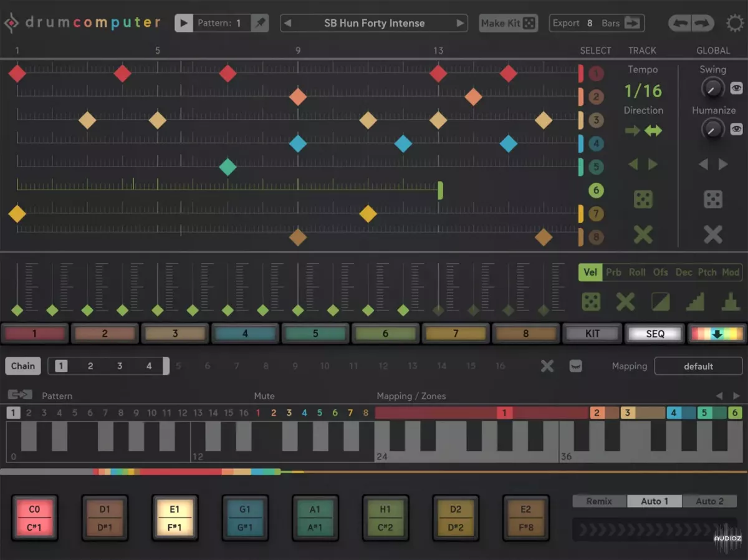Randomize step velocities with the dice below Vel

591,302
